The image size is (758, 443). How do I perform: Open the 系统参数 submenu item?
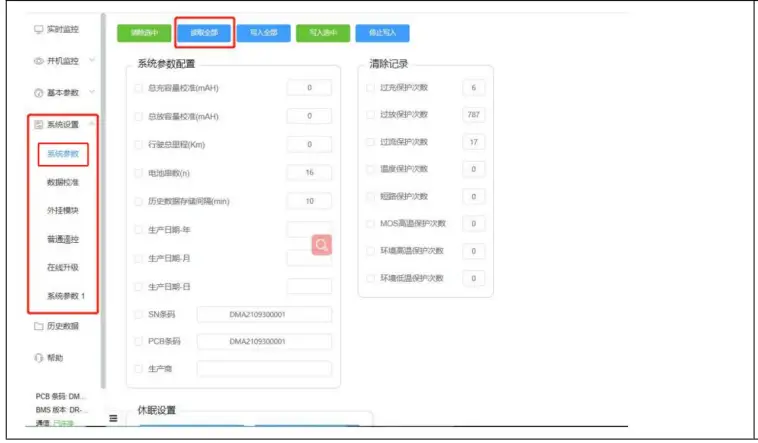coord(63,154)
